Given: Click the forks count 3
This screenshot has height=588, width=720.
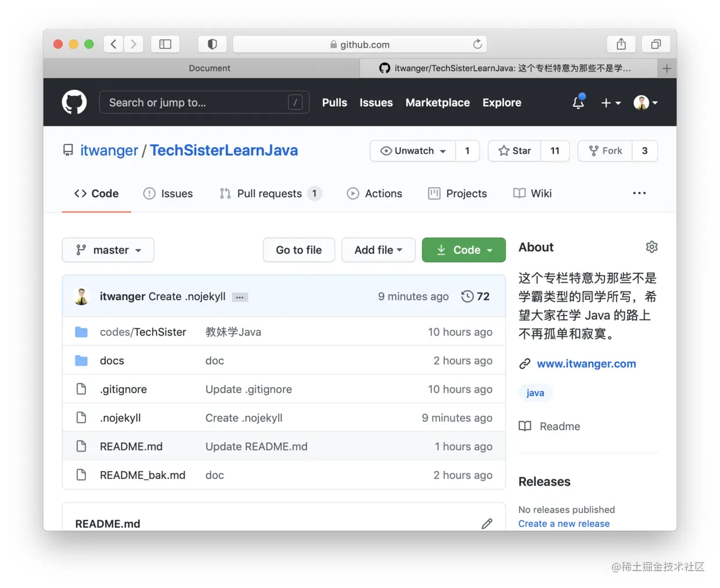Looking at the screenshot, I should point(645,151).
